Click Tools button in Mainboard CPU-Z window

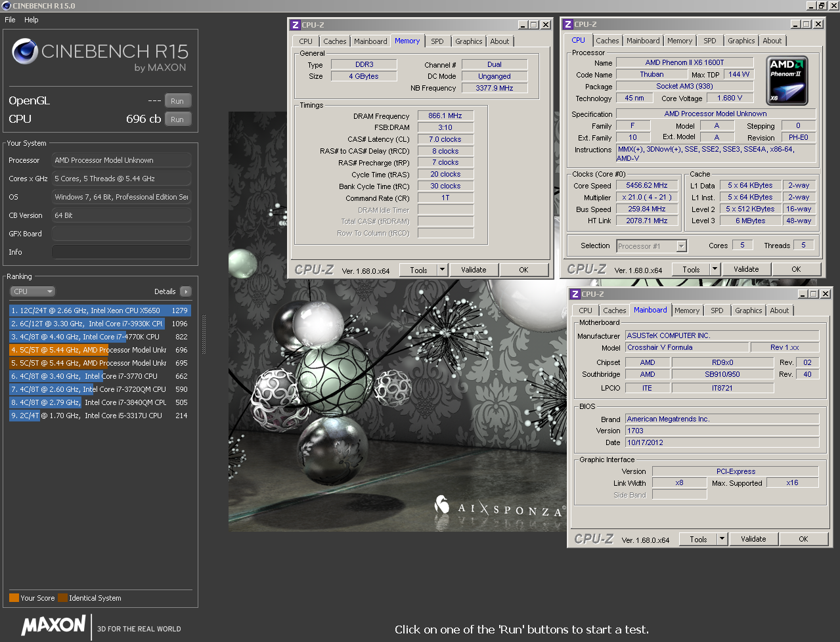tap(698, 539)
